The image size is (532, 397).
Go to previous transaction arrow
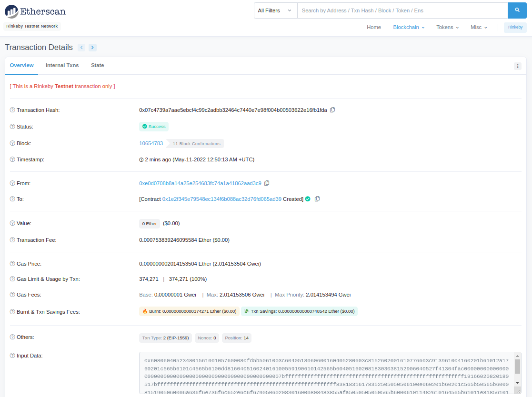tap(81, 48)
